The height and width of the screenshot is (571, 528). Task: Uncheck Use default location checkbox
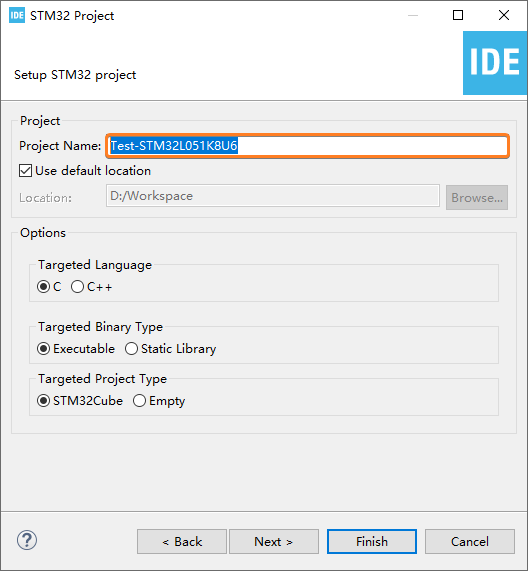point(25,170)
